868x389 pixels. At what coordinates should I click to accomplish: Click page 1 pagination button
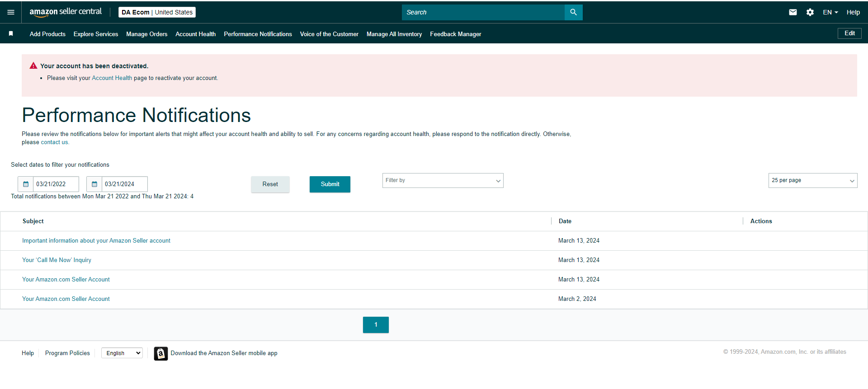click(x=376, y=325)
